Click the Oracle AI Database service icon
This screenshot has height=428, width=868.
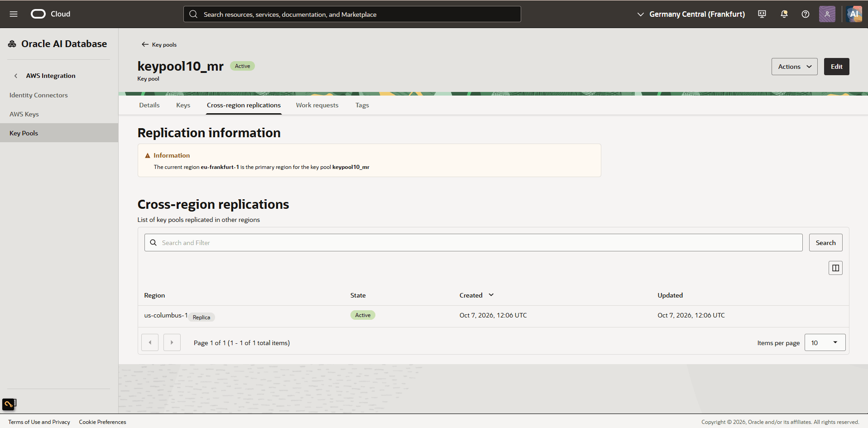12,44
